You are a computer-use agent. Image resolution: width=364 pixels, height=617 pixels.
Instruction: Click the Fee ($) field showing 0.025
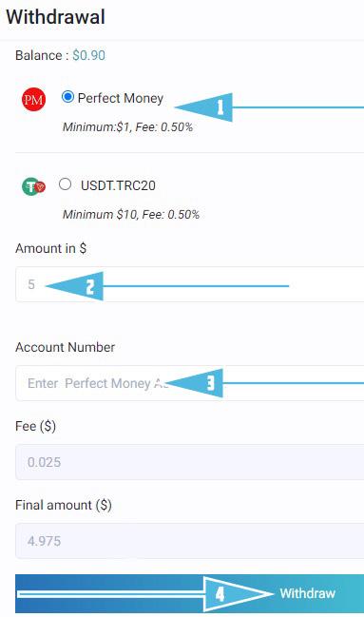[x=190, y=462]
